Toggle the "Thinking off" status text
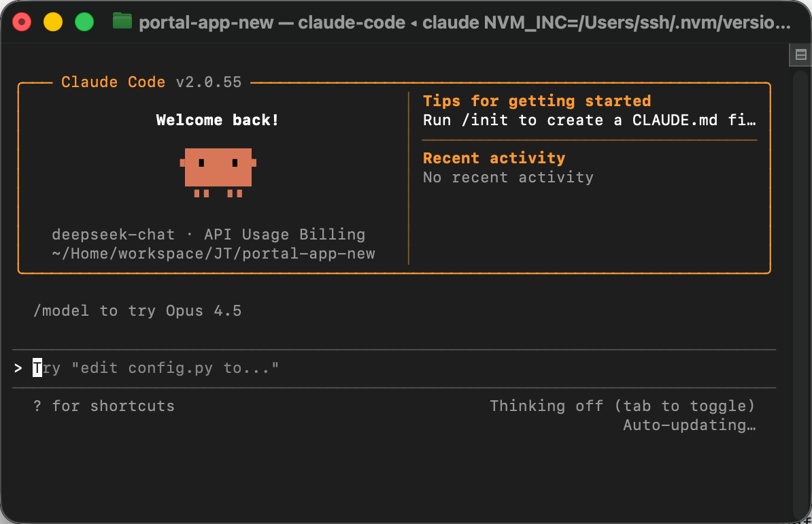Viewport: 812px width, 524px height. coord(622,406)
